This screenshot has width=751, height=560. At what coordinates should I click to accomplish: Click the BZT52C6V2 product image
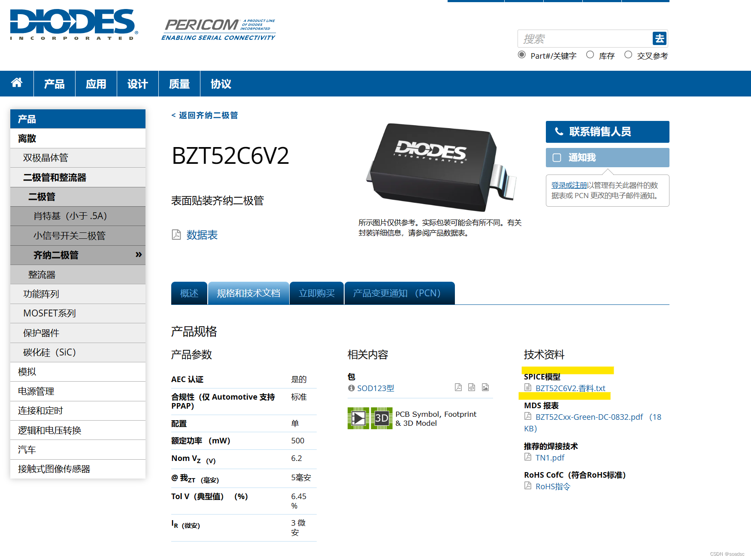pyautogui.click(x=441, y=167)
